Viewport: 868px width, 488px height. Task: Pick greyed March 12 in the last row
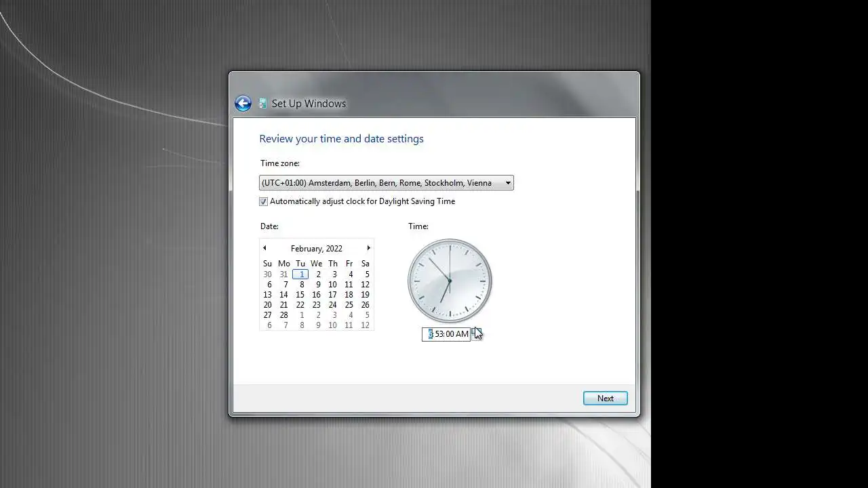(x=366, y=325)
